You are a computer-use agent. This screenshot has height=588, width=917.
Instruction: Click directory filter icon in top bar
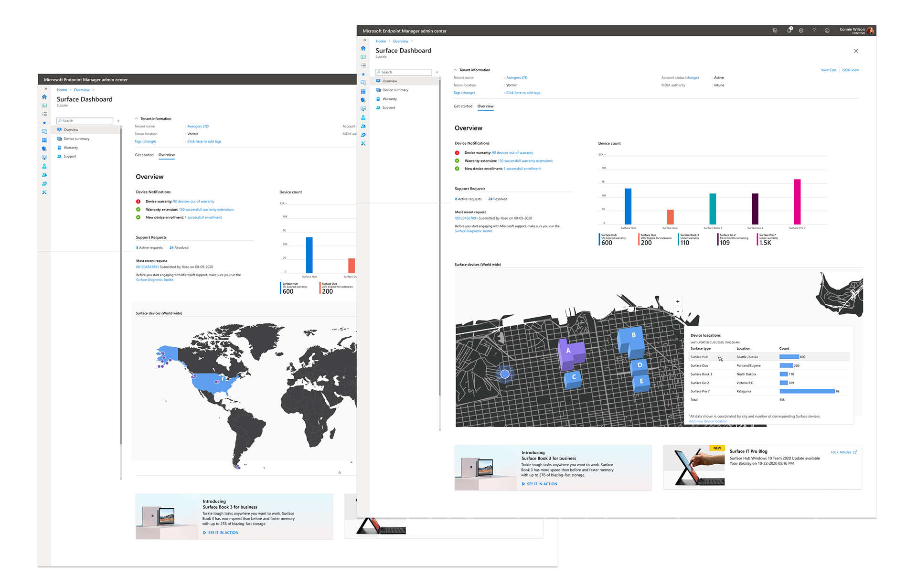[775, 31]
